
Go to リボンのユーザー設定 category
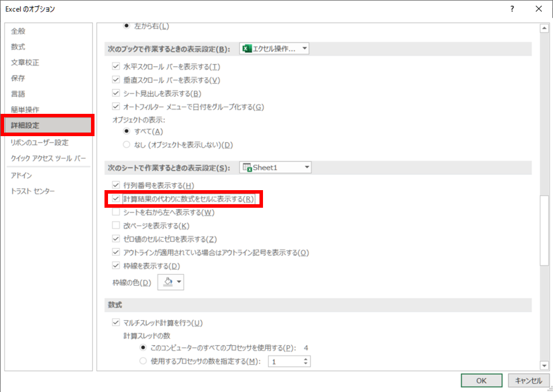click(x=39, y=143)
